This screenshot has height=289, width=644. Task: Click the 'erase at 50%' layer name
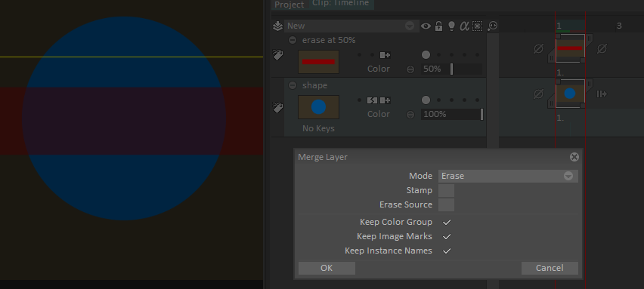click(329, 40)
